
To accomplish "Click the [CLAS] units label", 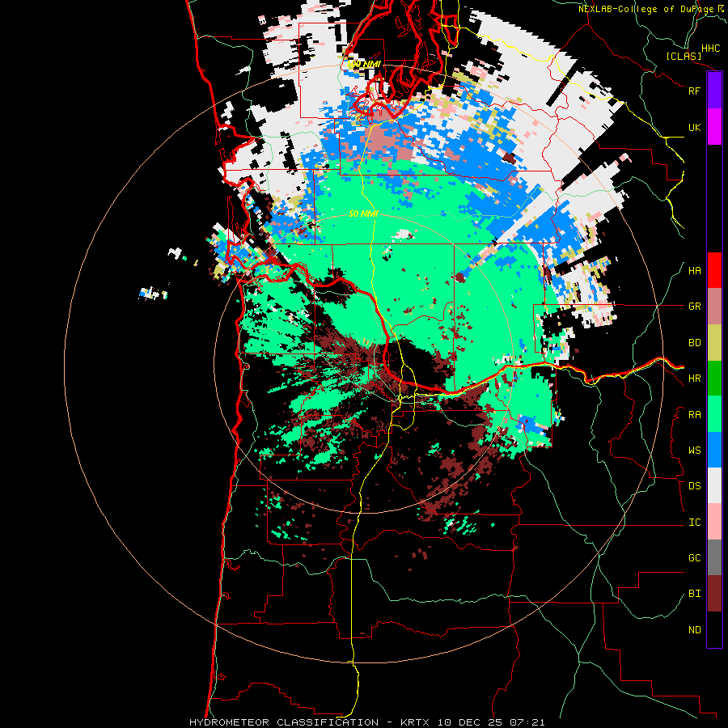I will [x=684, y=56].
